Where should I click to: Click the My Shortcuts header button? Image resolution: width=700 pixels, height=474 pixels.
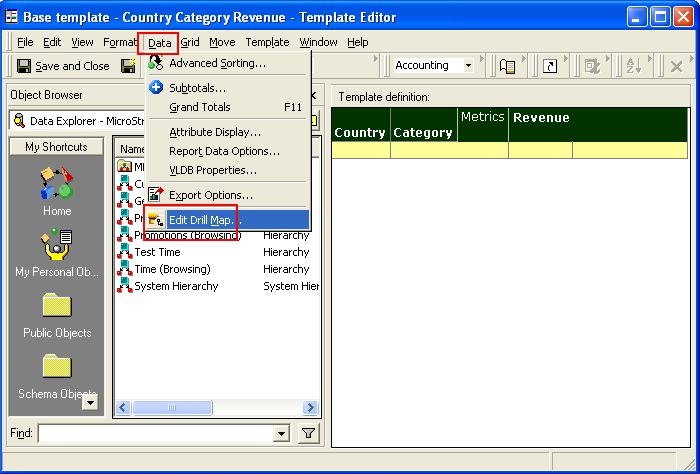tap(56, 146)
